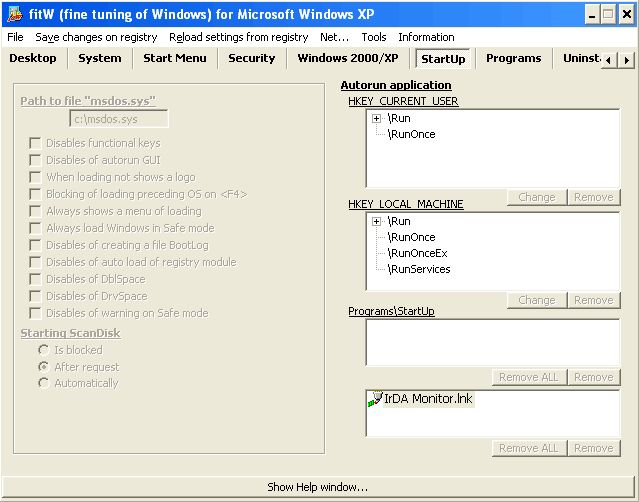Minimize the fitW window

click(x=592, y=15)
